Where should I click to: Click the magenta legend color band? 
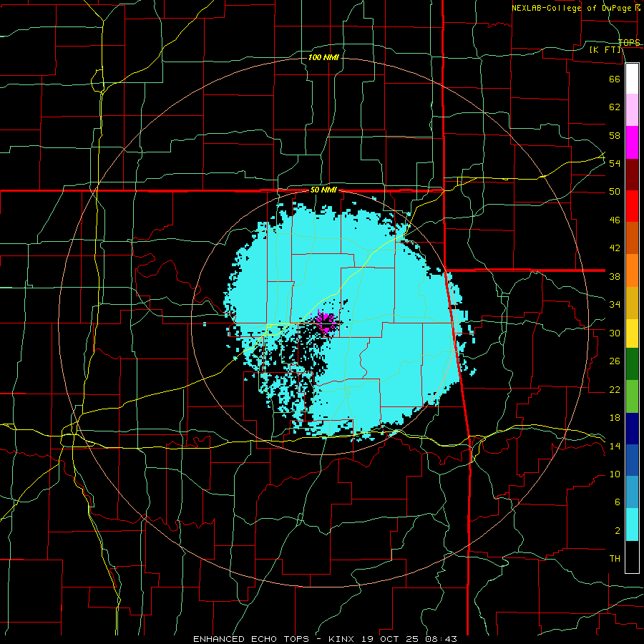[x=632, y=142]
